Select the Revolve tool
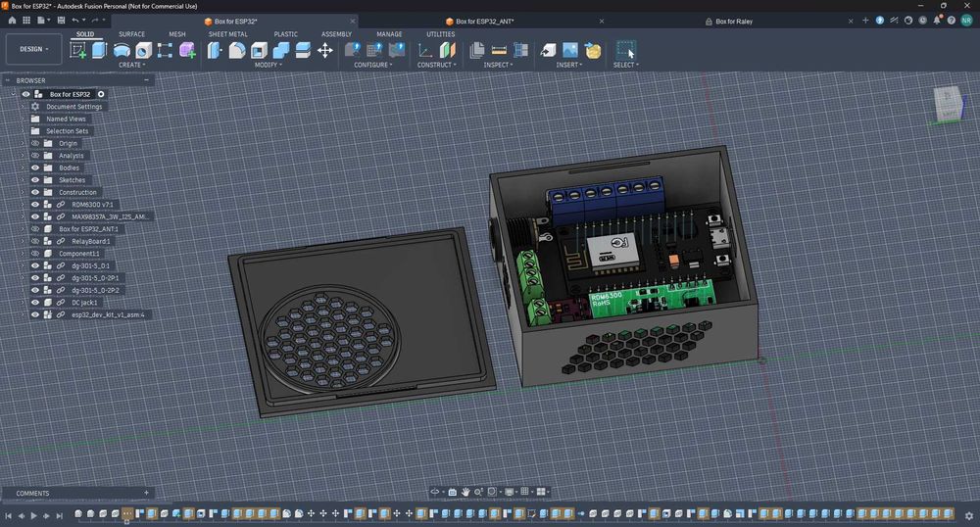Viewport: 980px width, 527px height. (122, 51)
